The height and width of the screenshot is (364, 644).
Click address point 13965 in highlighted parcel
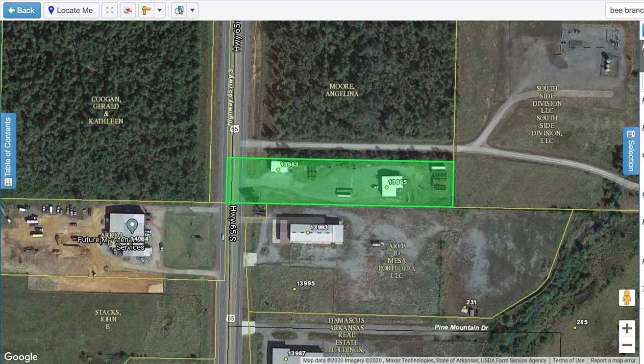point(387,187)
